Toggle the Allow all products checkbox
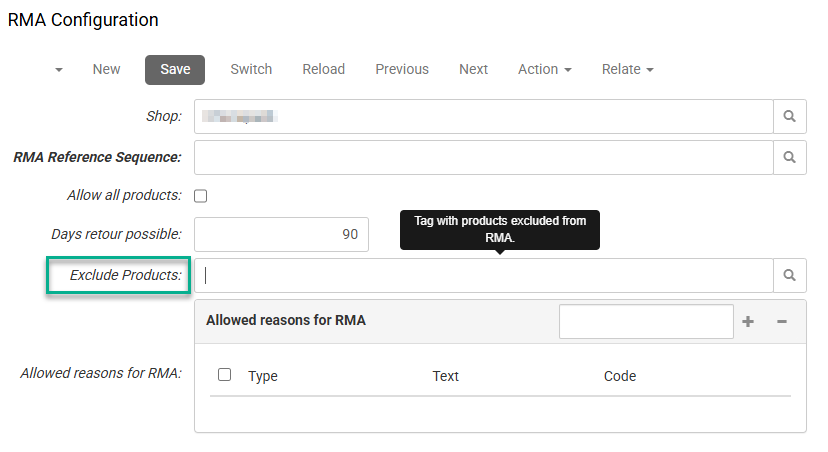 click(200, 196)
